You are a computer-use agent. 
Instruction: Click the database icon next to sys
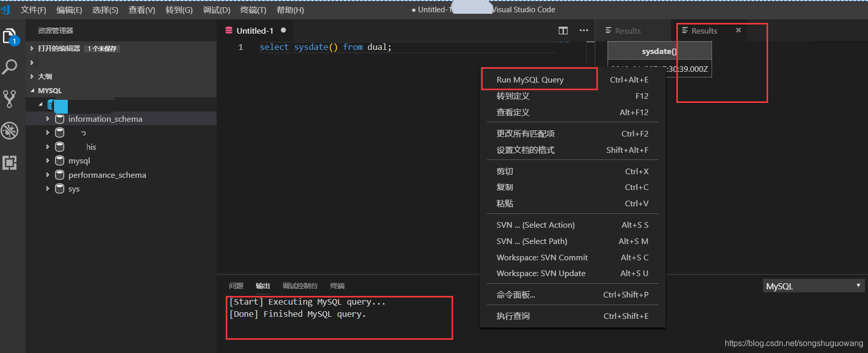point(60,188)
